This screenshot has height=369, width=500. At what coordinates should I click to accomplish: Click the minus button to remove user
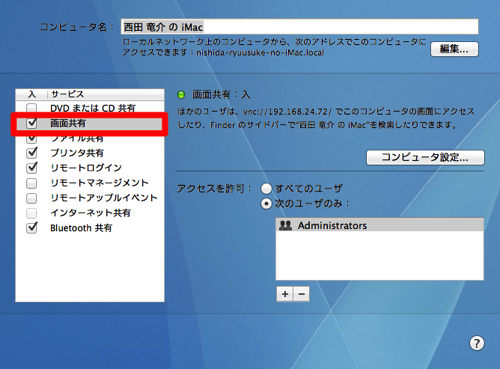tap(301, 294)
